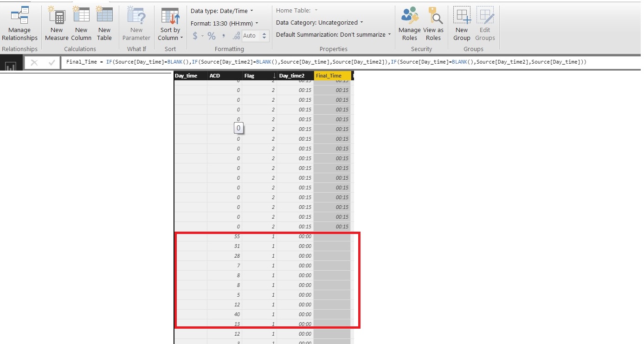Image resolution: width=644 pixels, height=344 pixels.
Task: Switch to Report view icon
Action: point(11,66)
